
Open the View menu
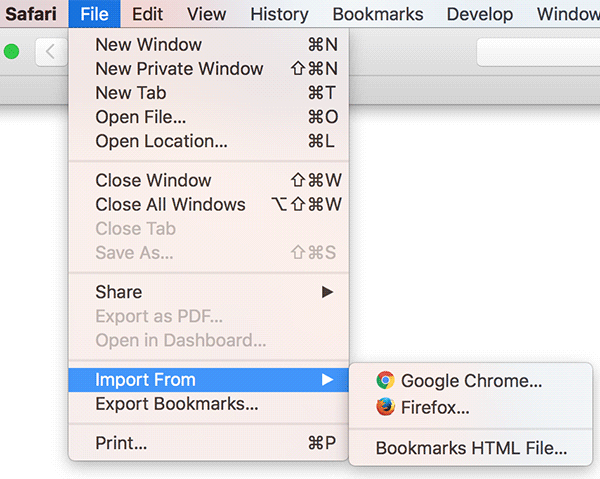206,14
